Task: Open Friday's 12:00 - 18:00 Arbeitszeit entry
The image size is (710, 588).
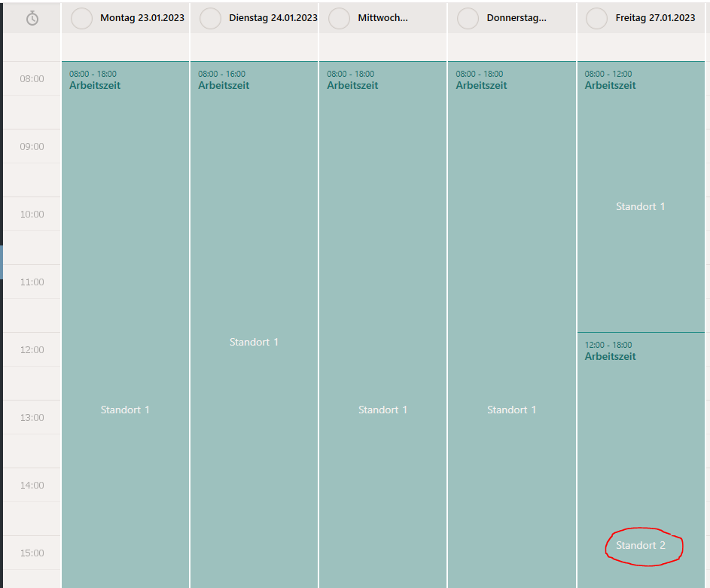Action: (x=641, y=460)
